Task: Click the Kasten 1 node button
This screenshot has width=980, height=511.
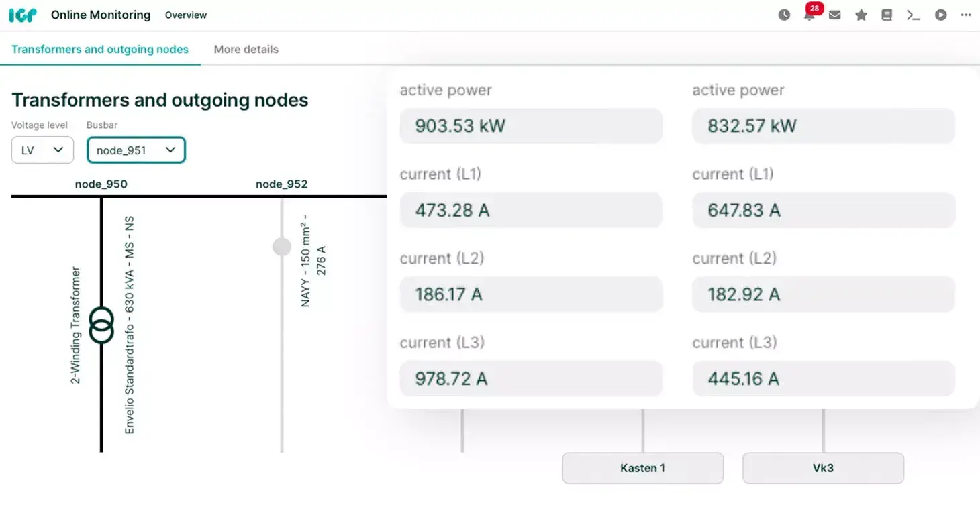Action: tap(642, 468)
